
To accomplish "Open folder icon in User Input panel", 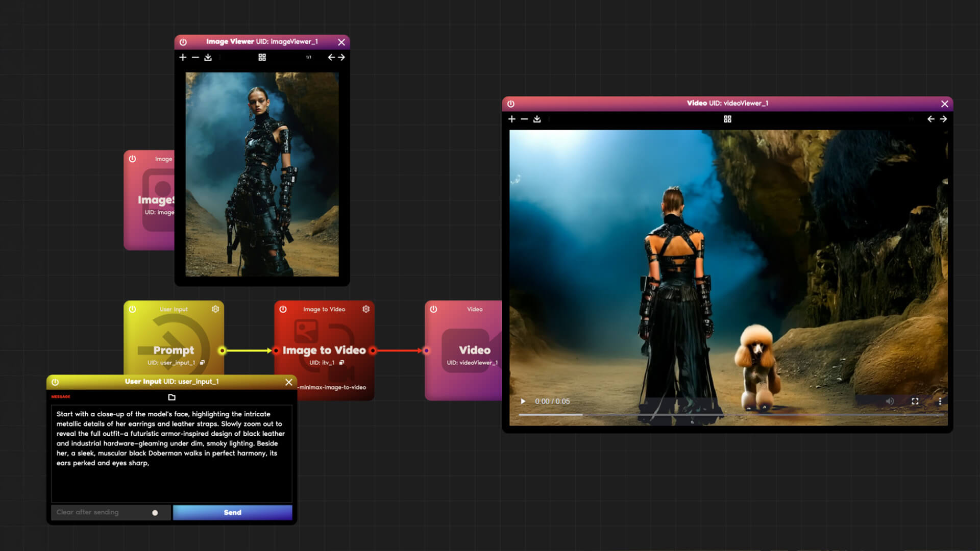I will pos(171,397).
